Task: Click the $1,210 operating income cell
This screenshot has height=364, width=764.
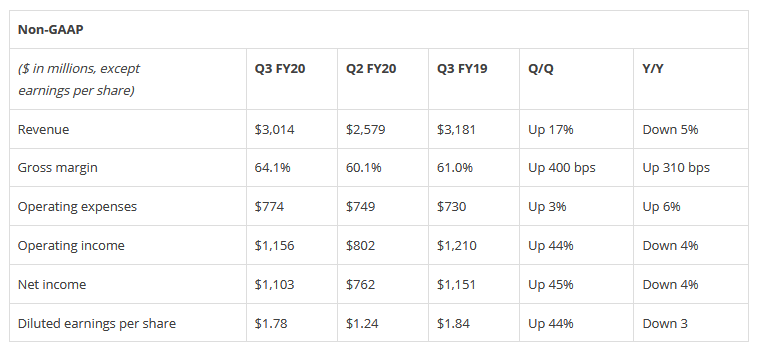Action: point(457,246)
